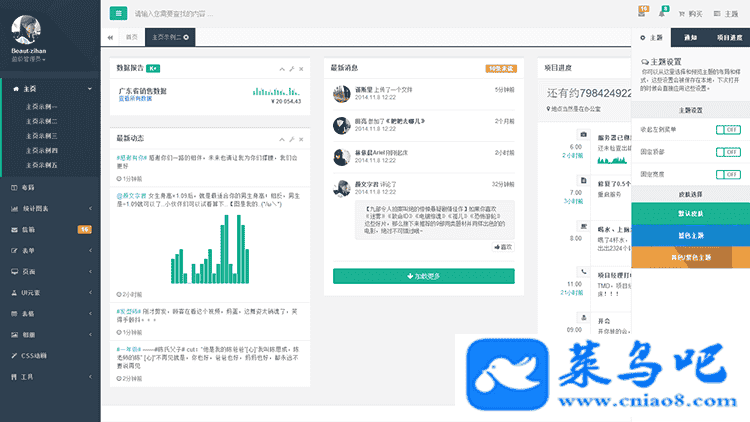
Task: Click the orange 16 badge beside 信箱
Action: [x=85, y=230]
